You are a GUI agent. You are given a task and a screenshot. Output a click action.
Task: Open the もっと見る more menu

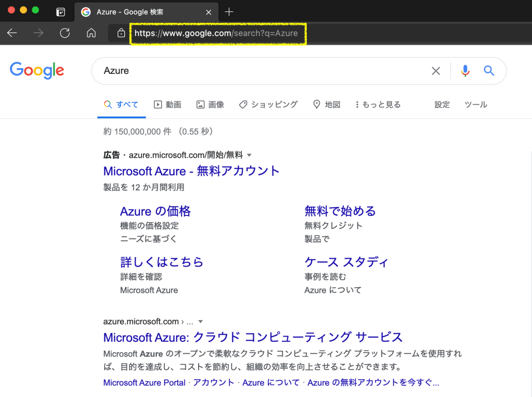(x=378, y=105)
